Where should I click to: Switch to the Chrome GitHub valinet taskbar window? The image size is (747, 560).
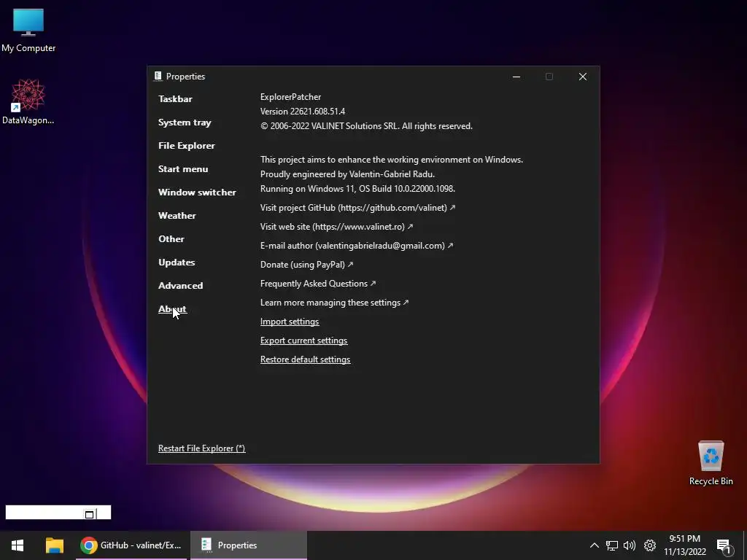click(131, 545)
